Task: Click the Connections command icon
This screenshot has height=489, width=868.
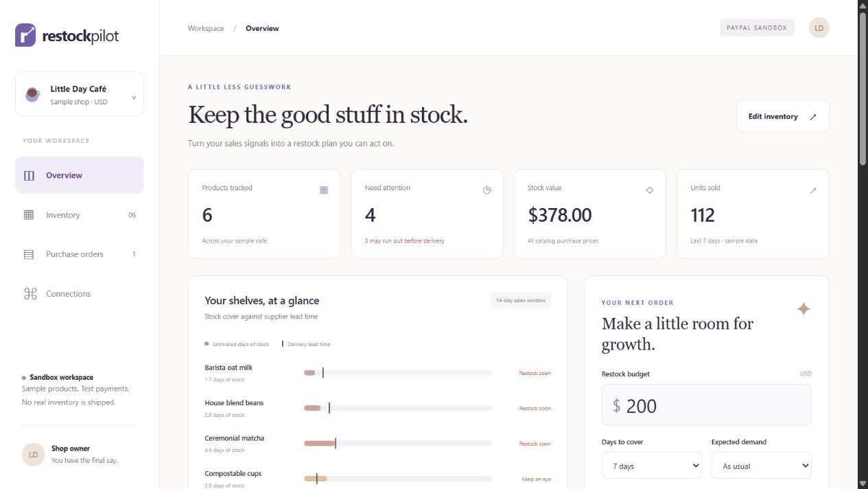Action: pos(30,294)
